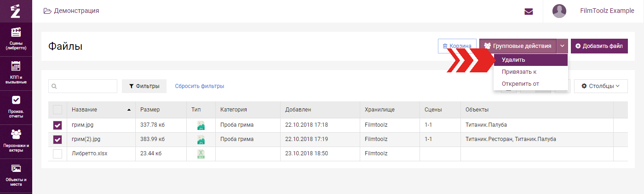
Task: Toggle the select-all checkbox in table header
Action: 57,110
